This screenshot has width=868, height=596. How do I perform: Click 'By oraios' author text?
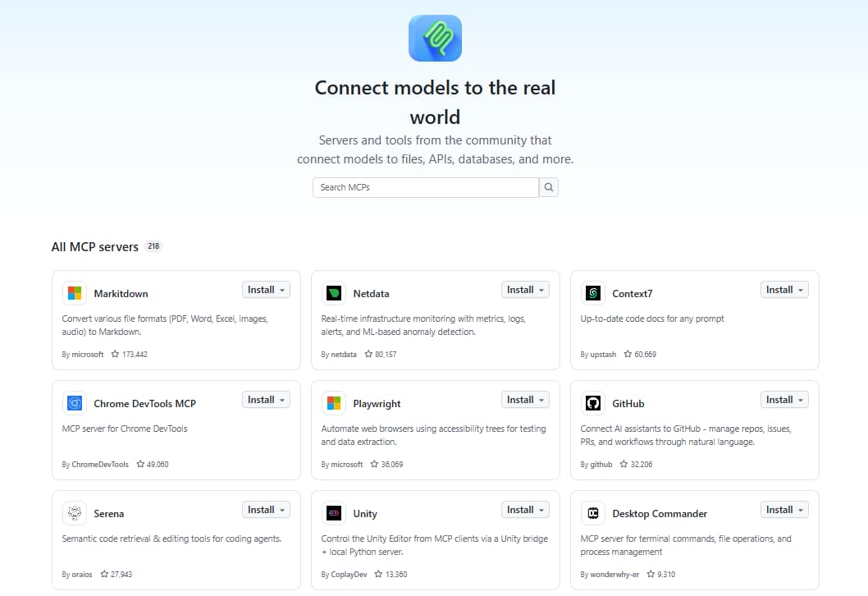click(x=77, y=575)
